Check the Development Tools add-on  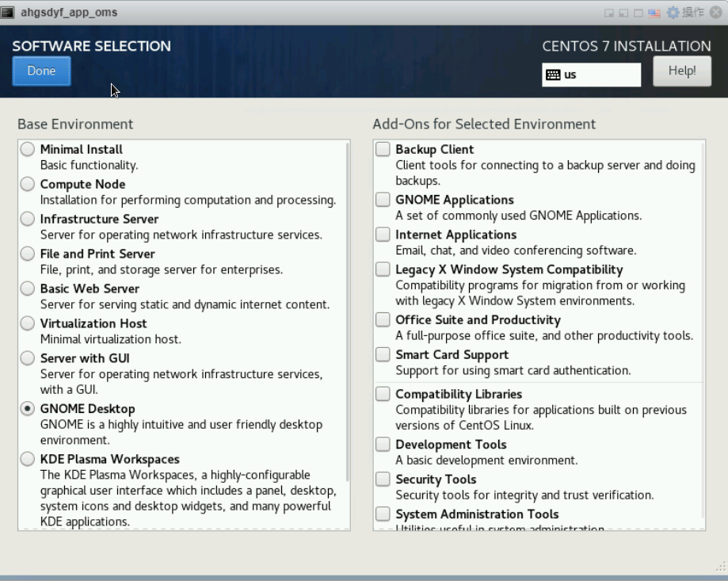(383, 445)
